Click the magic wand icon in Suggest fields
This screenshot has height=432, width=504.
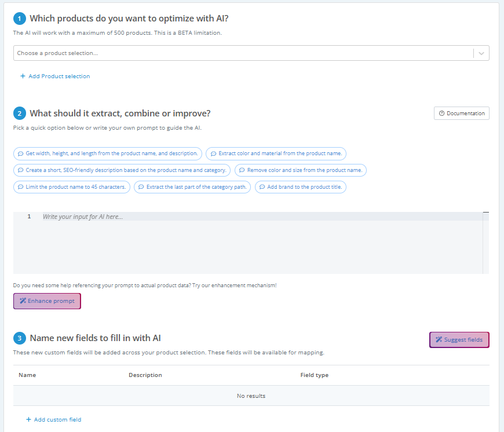439,340
